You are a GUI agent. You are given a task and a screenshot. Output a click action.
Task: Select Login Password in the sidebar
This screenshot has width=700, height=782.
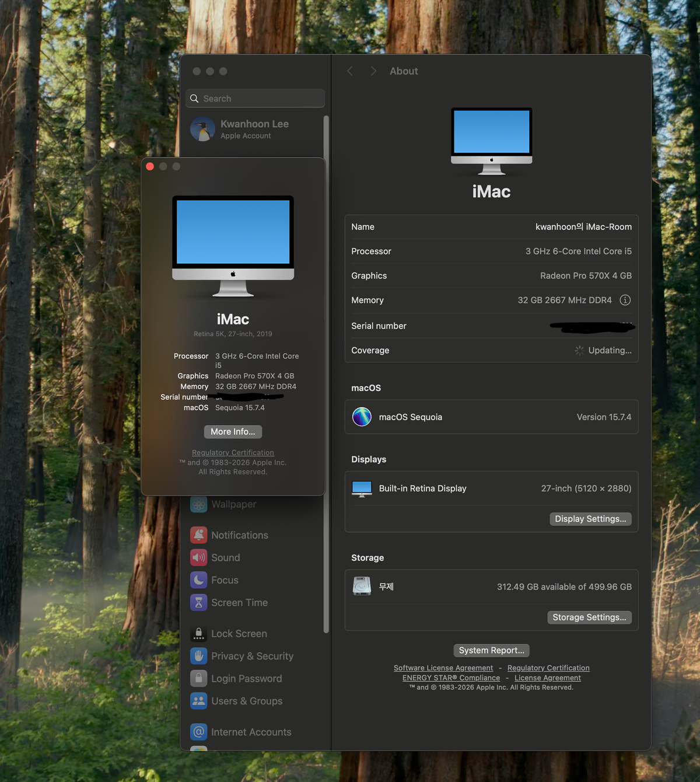click(x=255, y=679)
